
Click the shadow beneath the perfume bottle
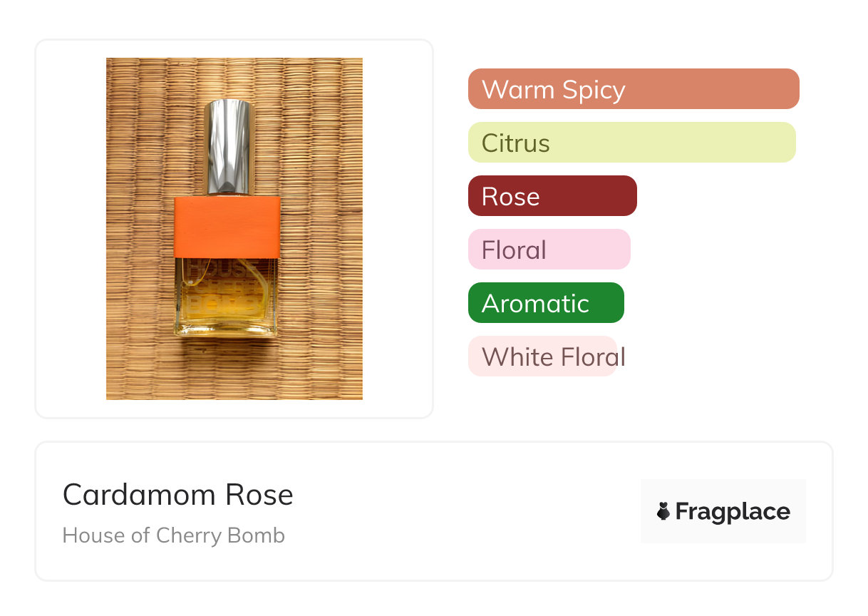point(227,342)
